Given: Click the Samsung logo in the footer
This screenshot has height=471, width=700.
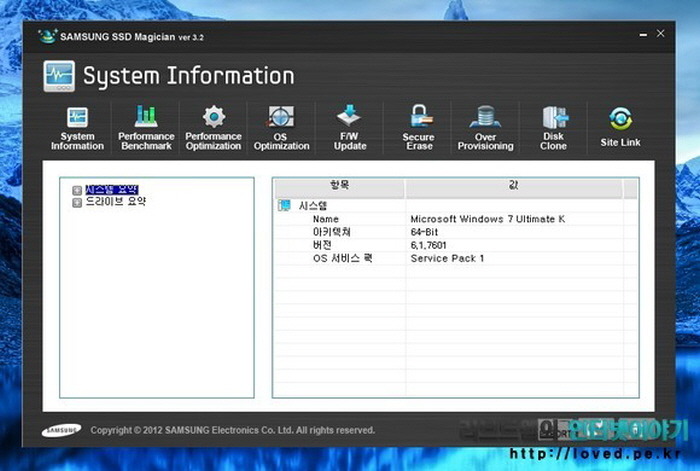Looking at the screenshot, I should [61, 430].
